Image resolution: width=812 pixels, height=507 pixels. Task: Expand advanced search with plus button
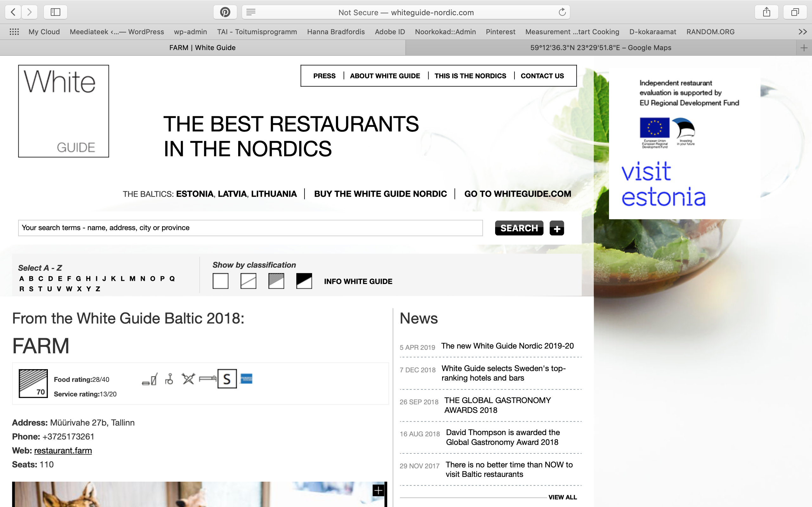click(x=557, y=228)
